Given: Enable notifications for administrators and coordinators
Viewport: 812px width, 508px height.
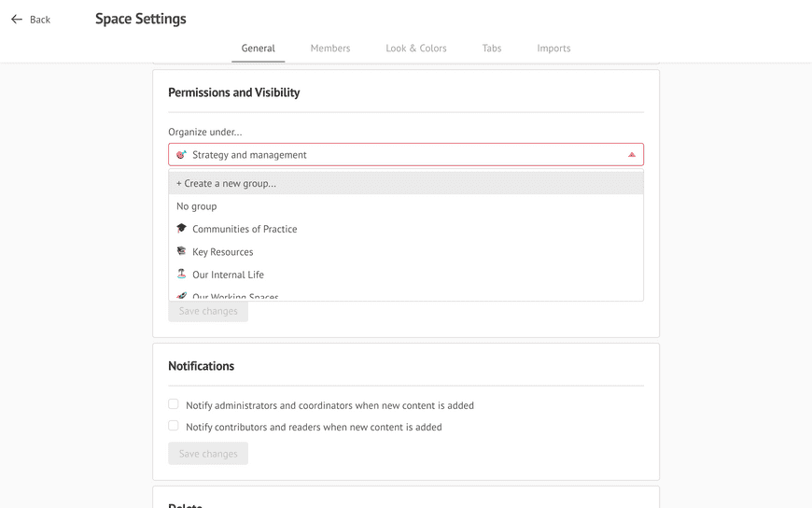Looking at the screenshot, I should [174, 403].
